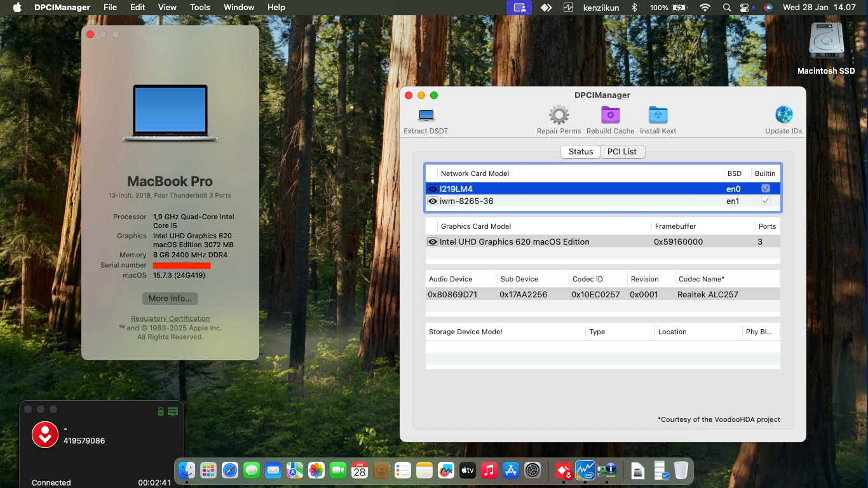Viewport: 868px width, 488px height.
Task: Open Music from the Dock
Action: [489, 470]
